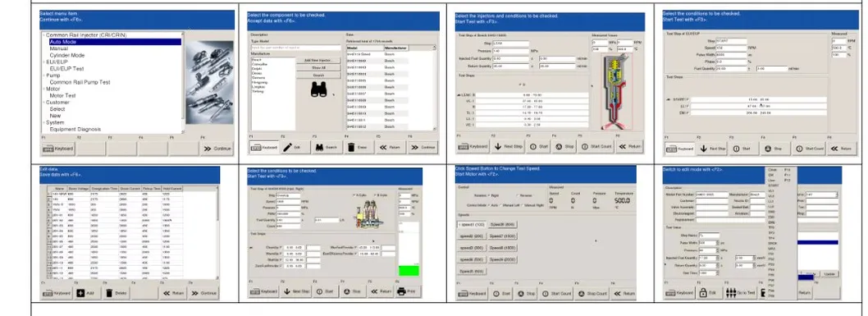Screen dimensions: 868x316
Task: Click Add New Injector button
Action: point(318,60)
